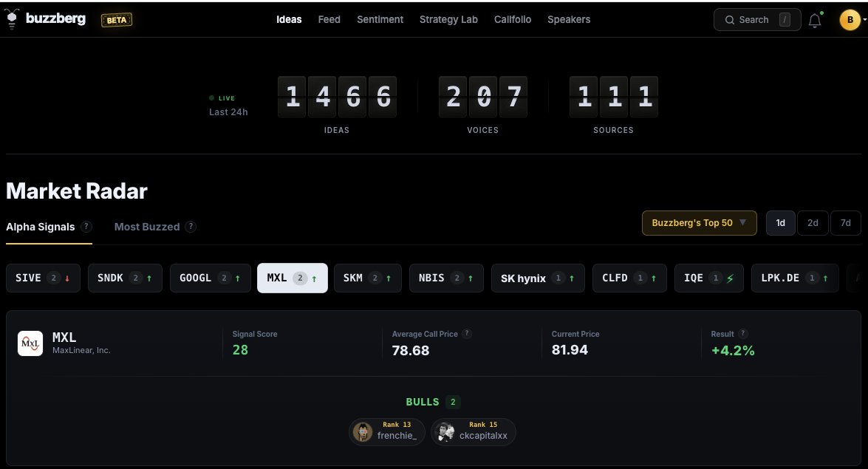Click the BULLS label
Viewport: 868px width, 469px height.
click(x=423, y=402)
